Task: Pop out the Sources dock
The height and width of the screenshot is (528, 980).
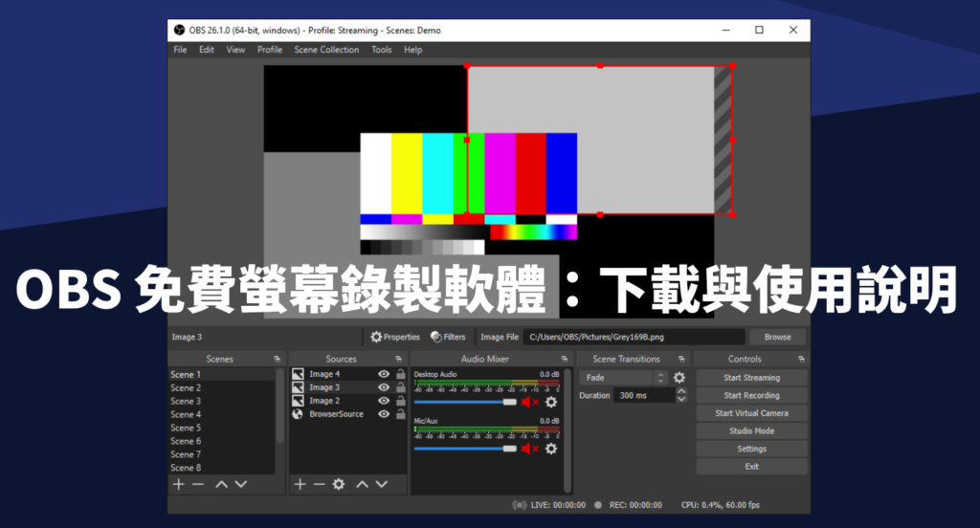Action: pyautogui.click(x=398, y=360)
